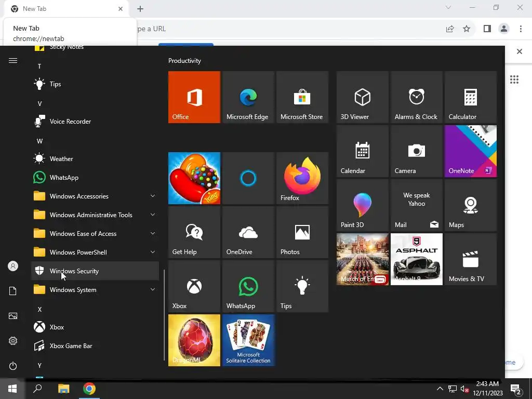
Task: Click the muted volume tray icon
Action: click(464, 389)
